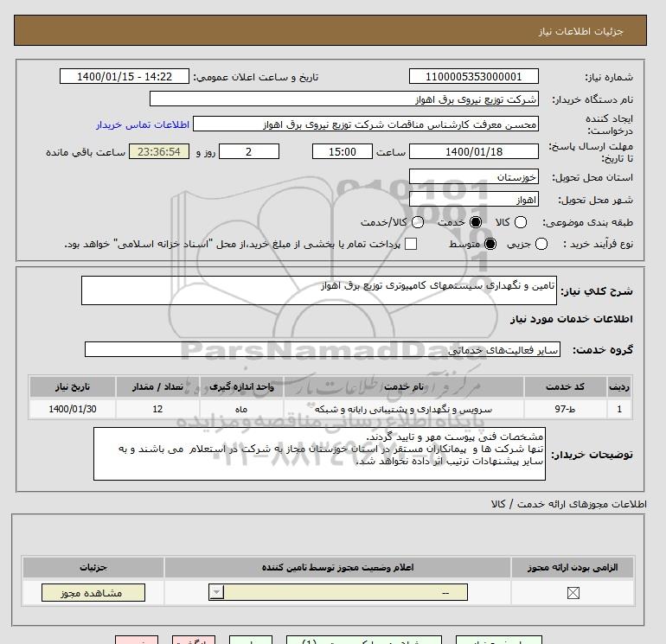Image resolution: width=666 pixels, height=644 pixels.
Task: Click the dropdown arrow of permit status
Action: pos(216,593)
